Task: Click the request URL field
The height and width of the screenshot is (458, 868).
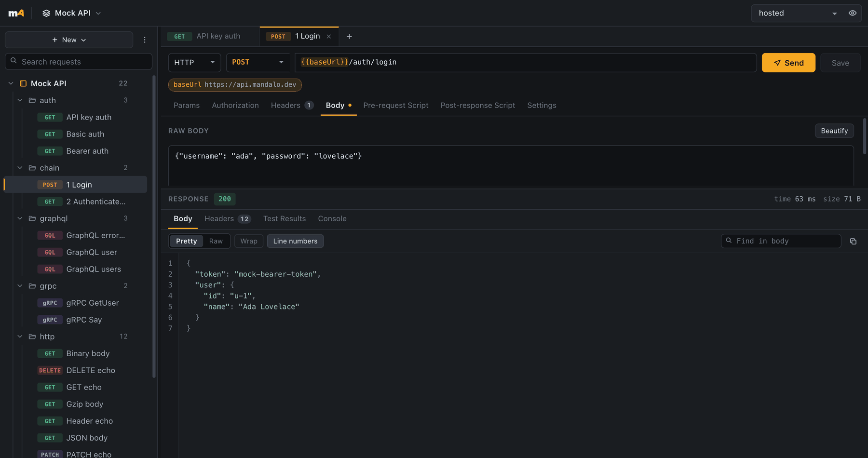Action: coord(525,62)
